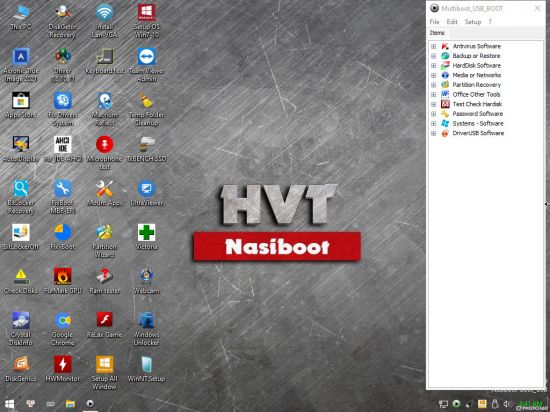Click the Victoria desktop icon
Image resolution: width=550 pixels, height=412 pixels.
coord(146,237)
